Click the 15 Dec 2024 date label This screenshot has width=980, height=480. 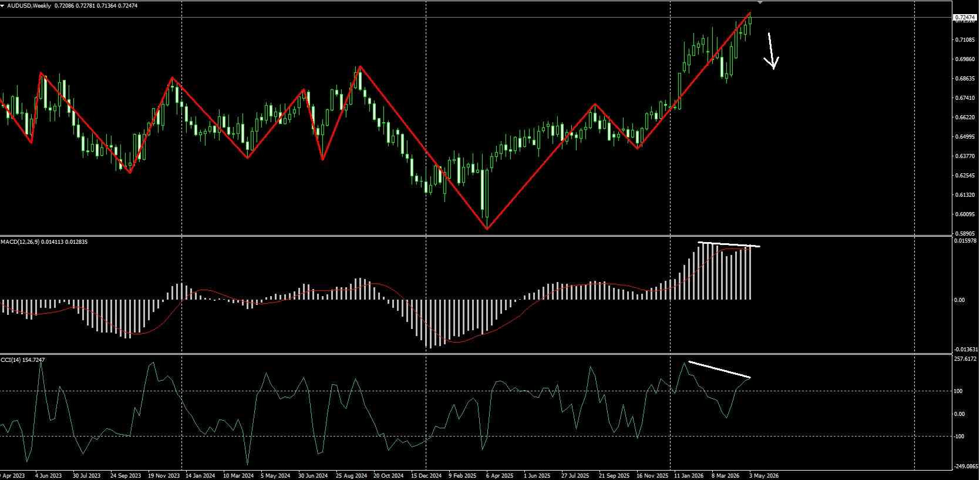point(426,476)
